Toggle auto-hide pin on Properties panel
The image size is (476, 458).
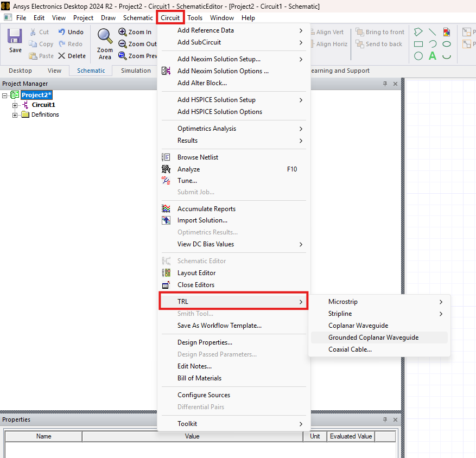point(385,419)
